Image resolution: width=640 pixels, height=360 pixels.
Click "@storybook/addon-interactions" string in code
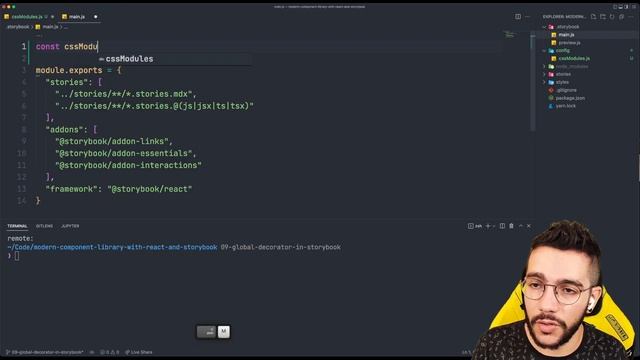129,165
